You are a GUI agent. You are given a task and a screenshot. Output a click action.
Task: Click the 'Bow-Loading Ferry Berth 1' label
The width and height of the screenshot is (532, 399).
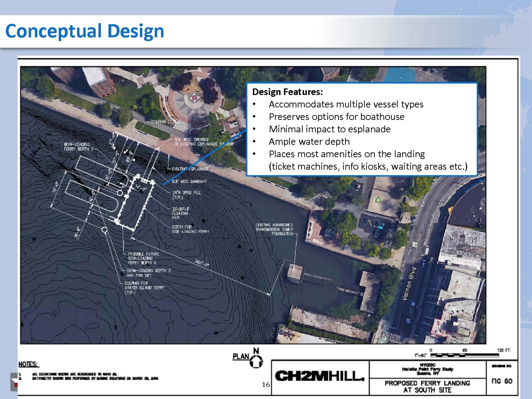(x=77, y=147)
